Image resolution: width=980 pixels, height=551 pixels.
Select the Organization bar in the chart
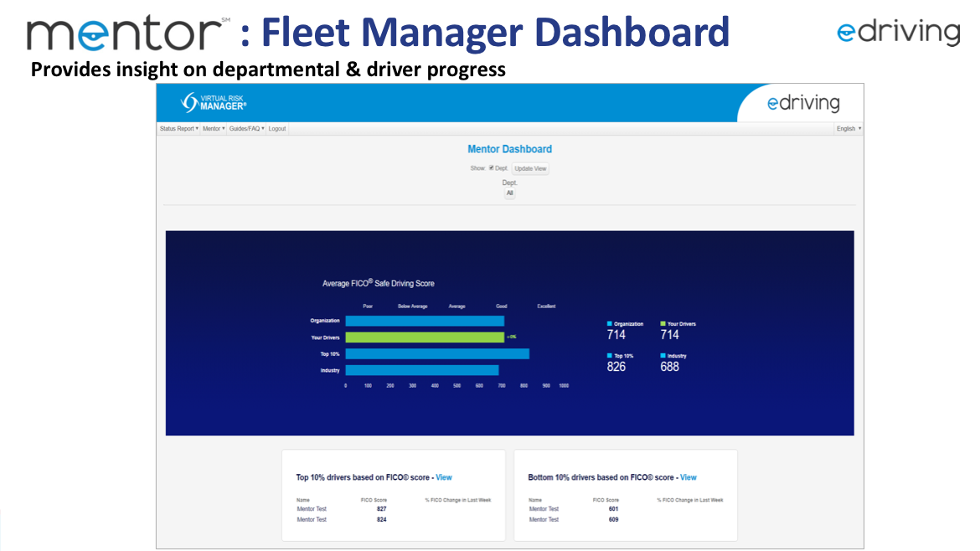click(x=425, y=321)
